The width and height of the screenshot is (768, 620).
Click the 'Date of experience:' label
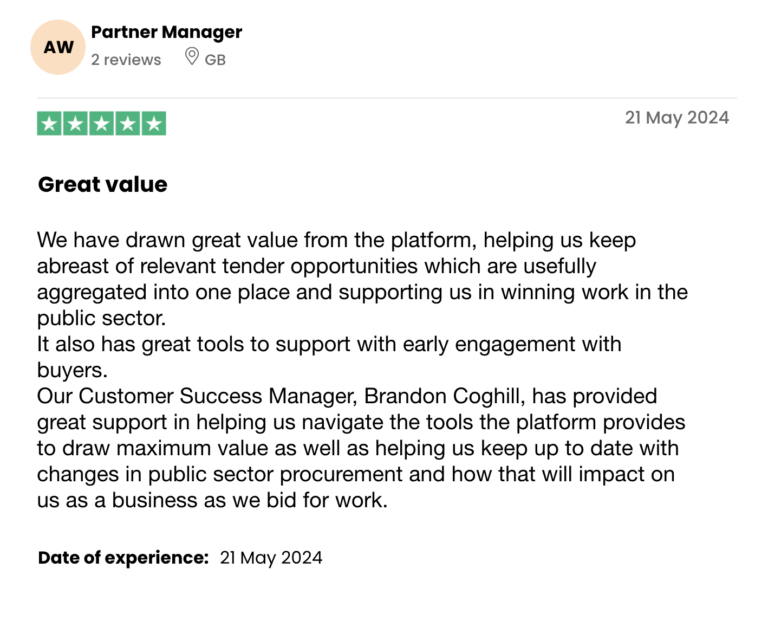(123, 558)
